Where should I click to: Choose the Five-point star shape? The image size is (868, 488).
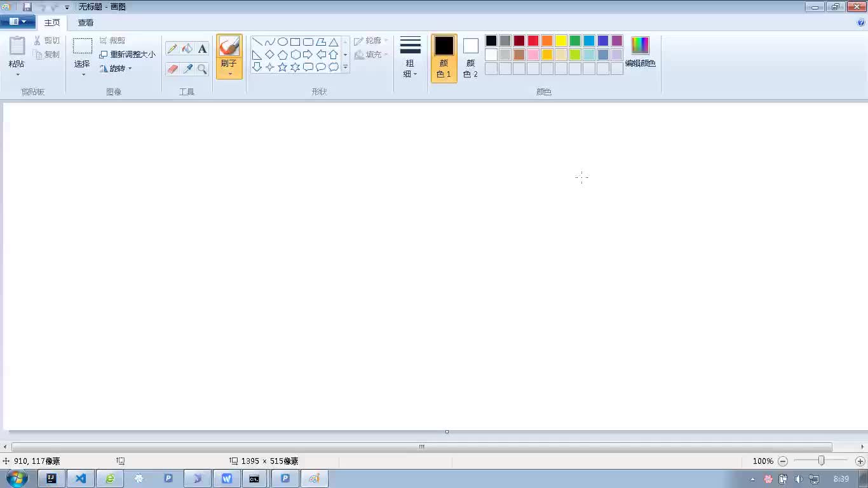[x=283, y=67]
